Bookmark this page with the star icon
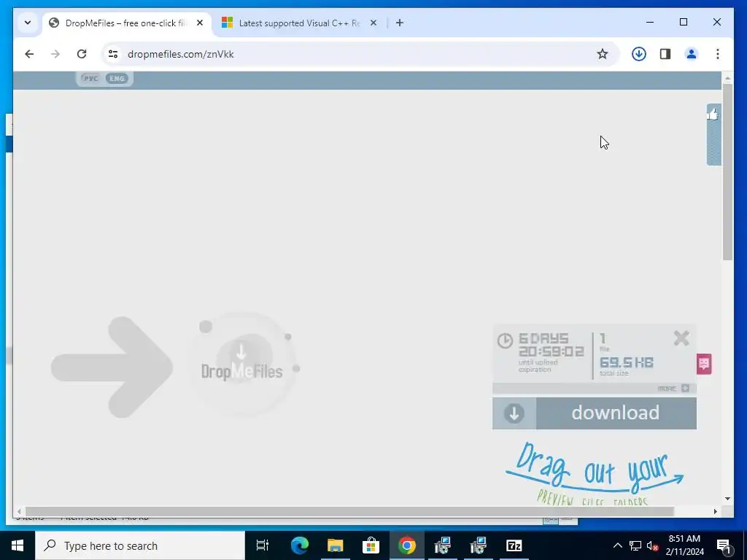The height and width of the screenshot is (560, 747). click(x=602, y=54)
